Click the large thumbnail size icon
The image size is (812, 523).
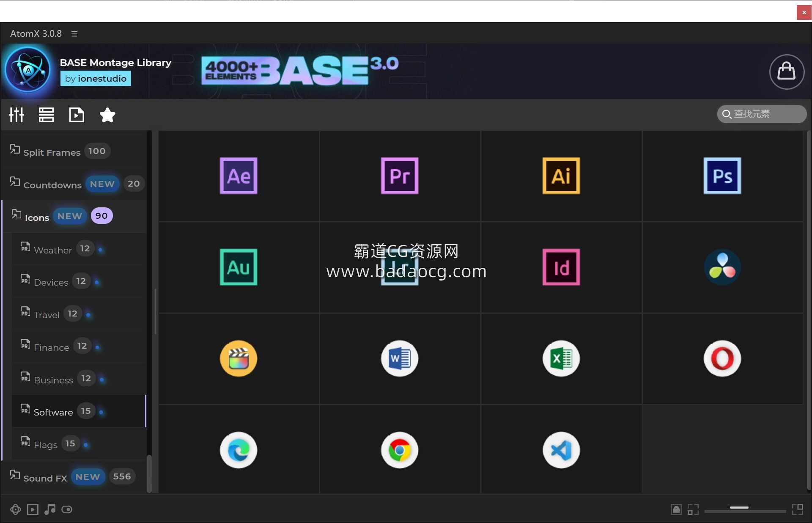pos(798,509)
